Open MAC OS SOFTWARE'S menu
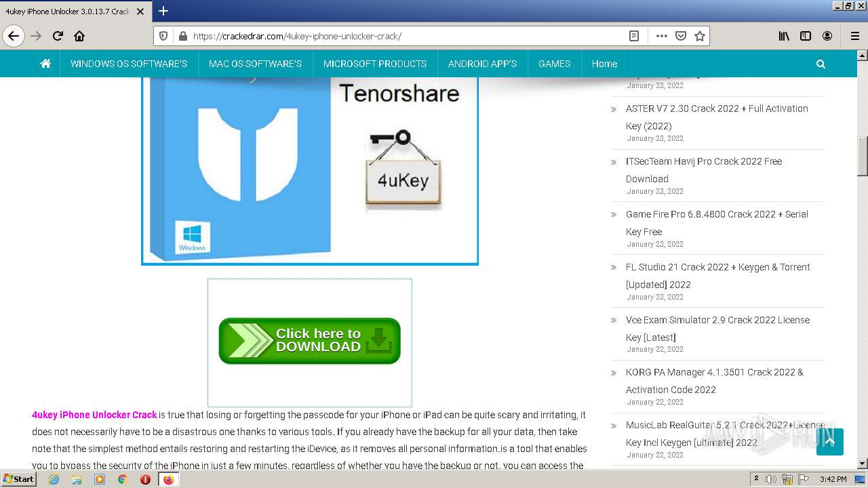This screenshot has width=868, height=488. [255, 64]
